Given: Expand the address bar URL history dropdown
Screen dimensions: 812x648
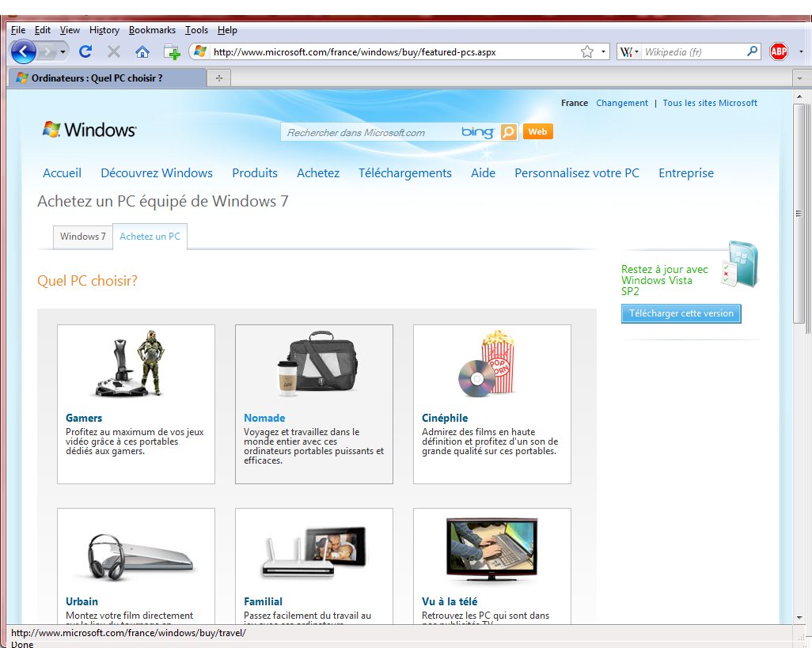Looking at the screenshot, I should coord(603,51).
